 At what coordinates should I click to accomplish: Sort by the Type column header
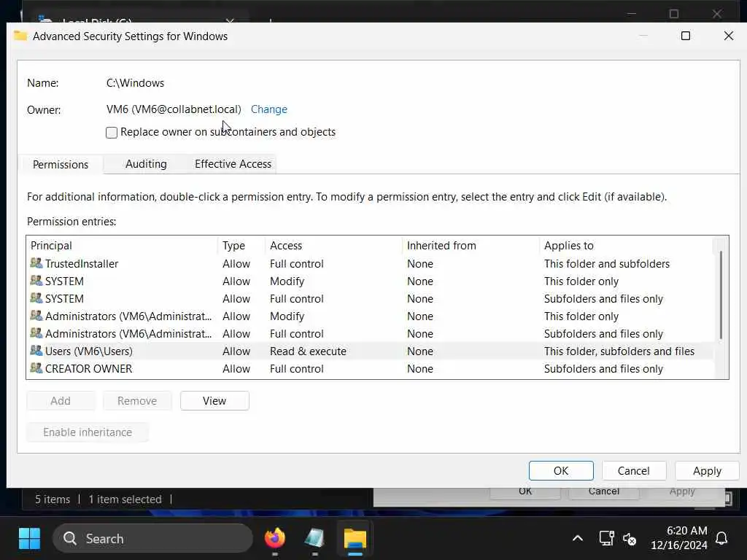[241, 245]
